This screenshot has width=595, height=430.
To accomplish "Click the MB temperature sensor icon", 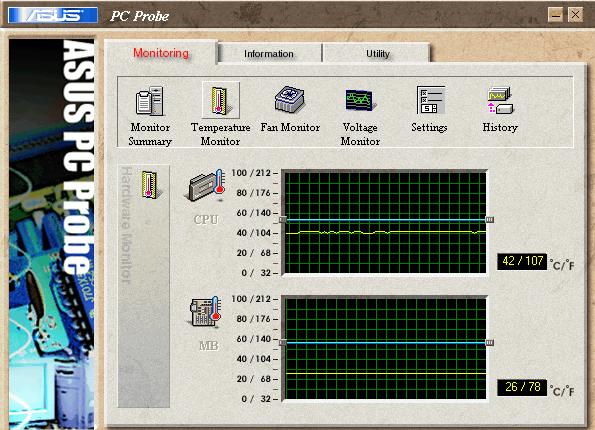I will [x=205, y=312].
